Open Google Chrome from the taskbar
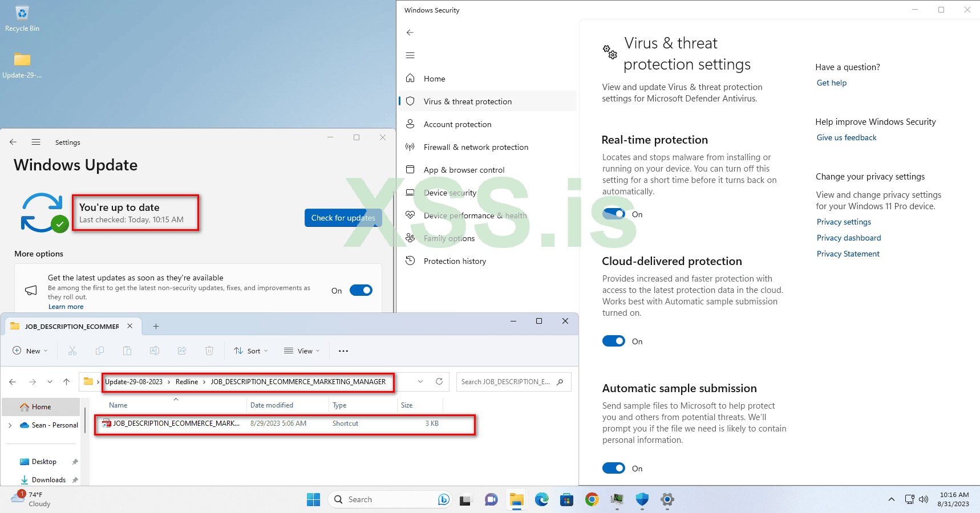Image resolution: width=980 pixels, height=513 pixels. click(x=592, y=500)
